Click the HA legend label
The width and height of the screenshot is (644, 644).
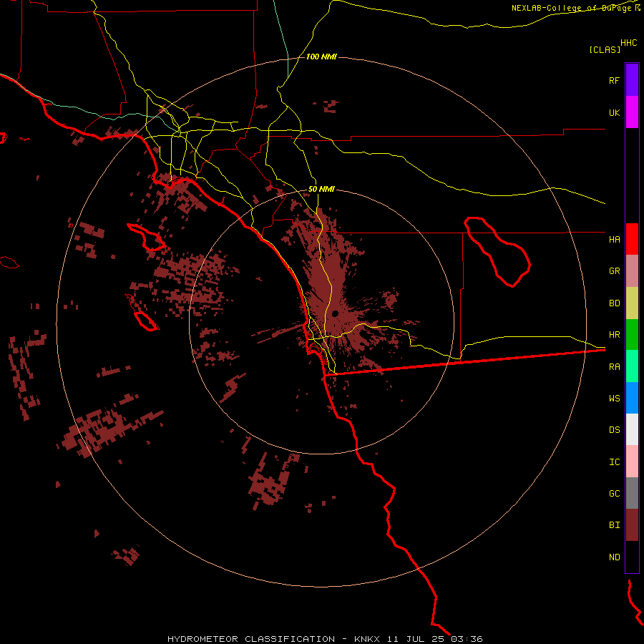click(614, 239)
